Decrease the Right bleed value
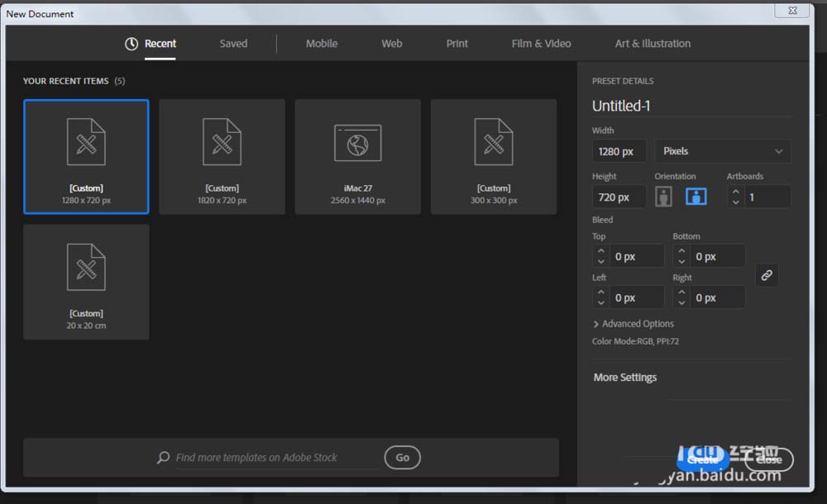The image size is (827, 504). click(681, 302)
